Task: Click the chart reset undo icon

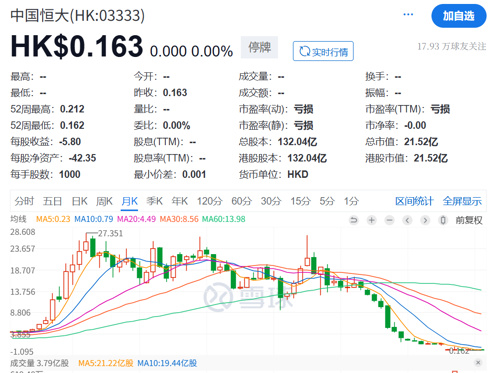Action: tap(354, 220)
